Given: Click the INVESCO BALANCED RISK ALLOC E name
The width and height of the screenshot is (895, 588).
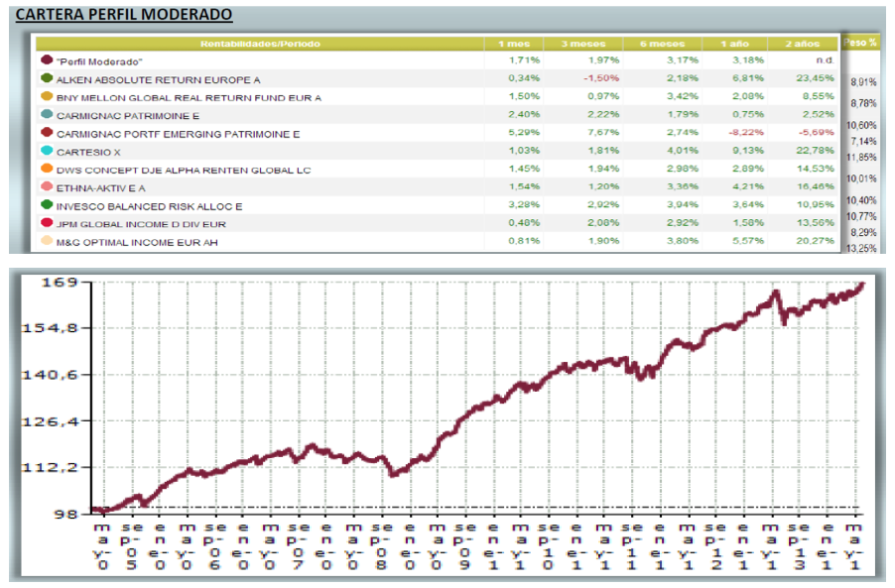Looking at the screenshot, I should pos(150,206).
